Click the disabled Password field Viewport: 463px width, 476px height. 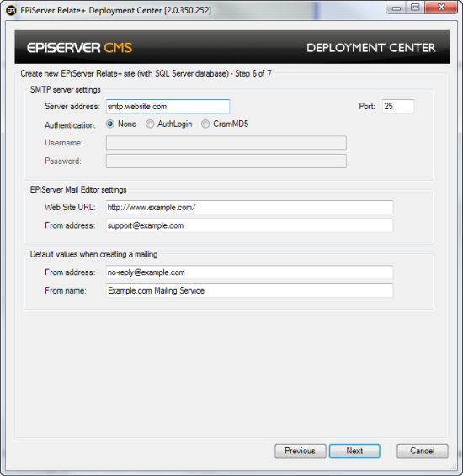pos(226,161)
